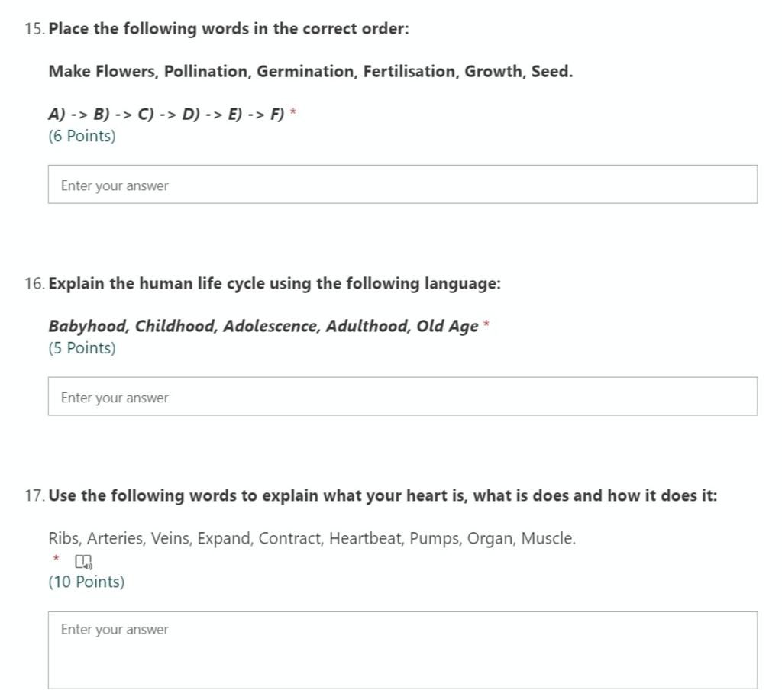The width and height of the screenshot is (782, 700).
Task: Open Immersive Reader icon on question 17
Action: pos(83,562)
